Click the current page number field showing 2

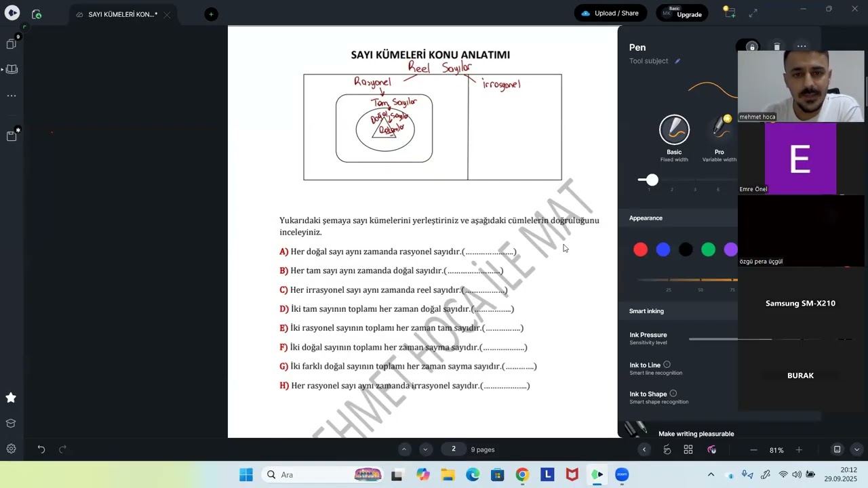click(454, 449)
